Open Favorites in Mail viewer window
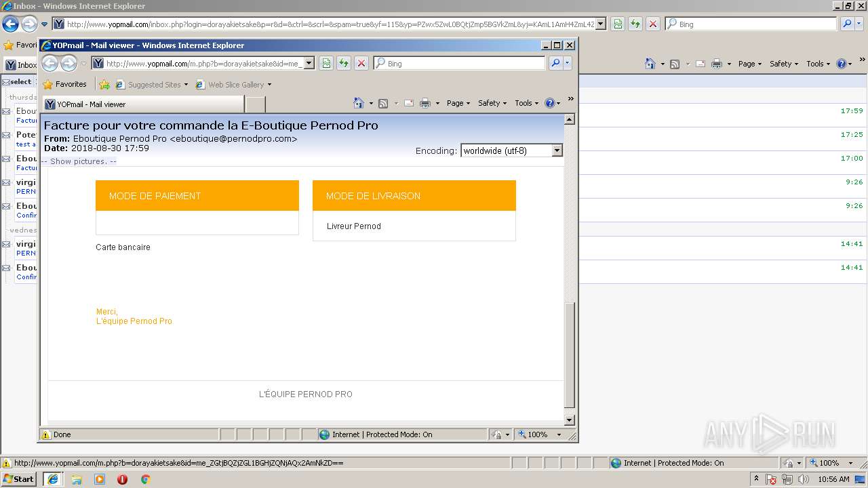 click(x=64, y=85)
